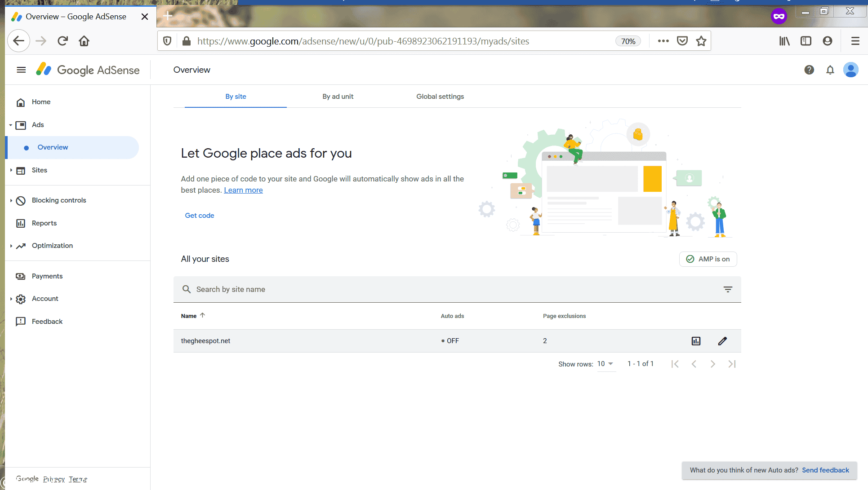
Task: Click Send feedback link
Action: click(x=825, y=470)
